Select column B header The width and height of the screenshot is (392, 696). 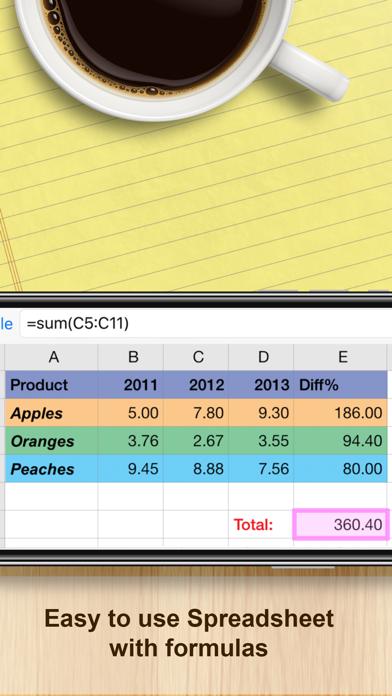pyautogui.click(x=131, y=357)
